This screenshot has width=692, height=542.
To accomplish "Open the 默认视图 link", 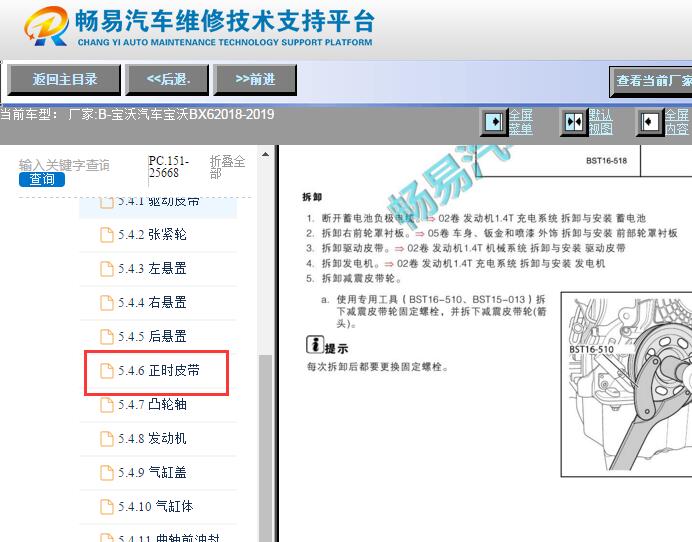I will 600,122.
